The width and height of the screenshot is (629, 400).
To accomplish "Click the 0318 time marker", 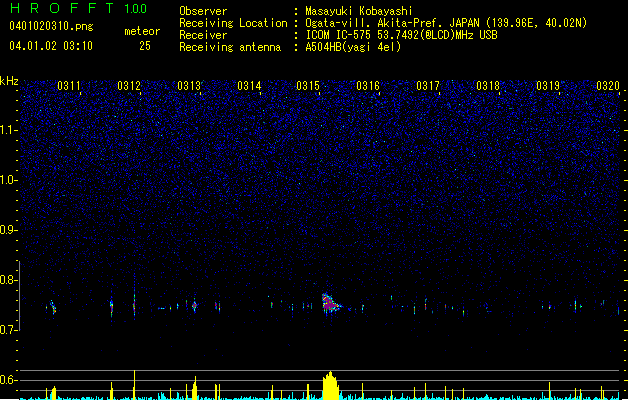I will [x=488, y=86].
